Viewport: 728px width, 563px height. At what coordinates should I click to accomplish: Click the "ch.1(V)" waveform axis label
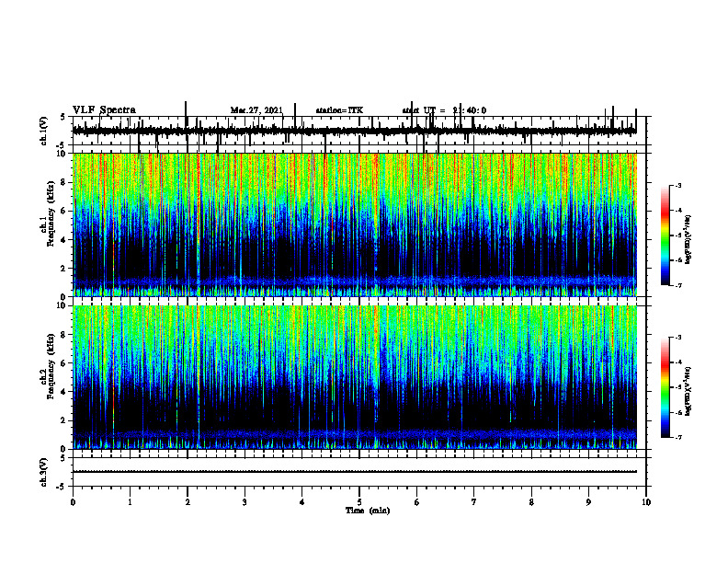pyautogui.click(x=43, y=131)
